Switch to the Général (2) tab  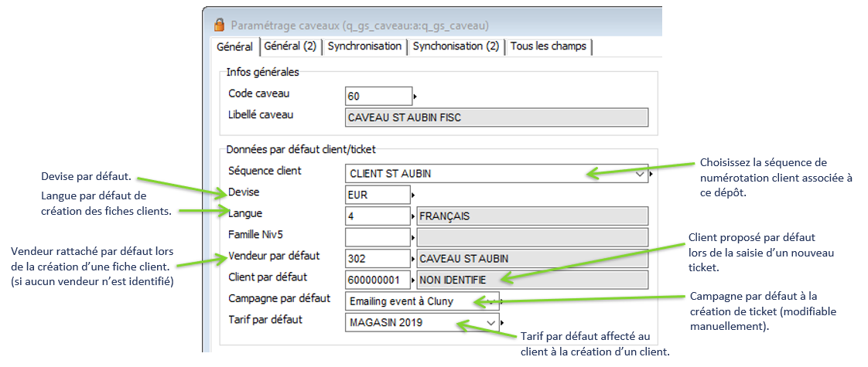(x=290, y=46)
